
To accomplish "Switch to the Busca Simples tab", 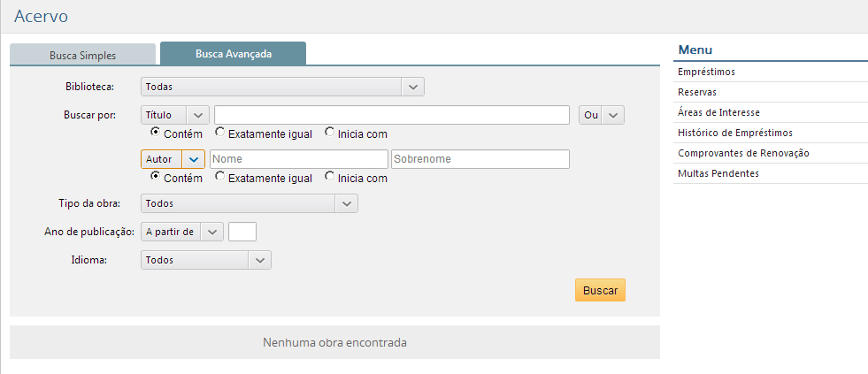I will point(82,55).
